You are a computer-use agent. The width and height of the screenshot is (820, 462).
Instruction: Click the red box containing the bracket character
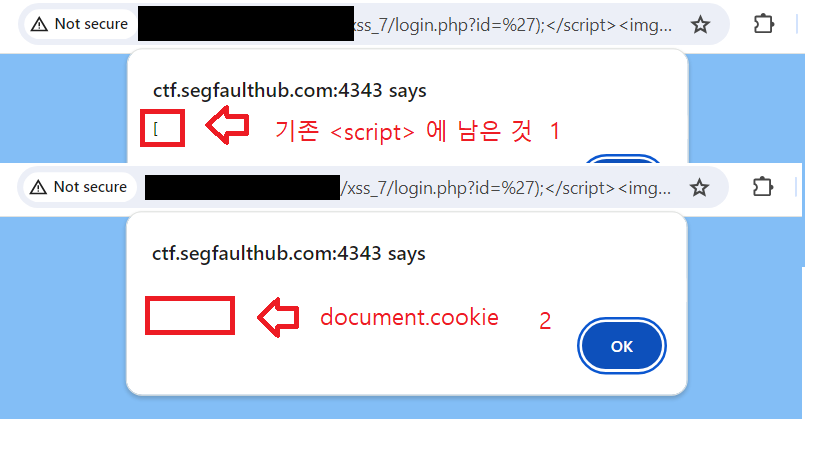[x=163, y=128]
